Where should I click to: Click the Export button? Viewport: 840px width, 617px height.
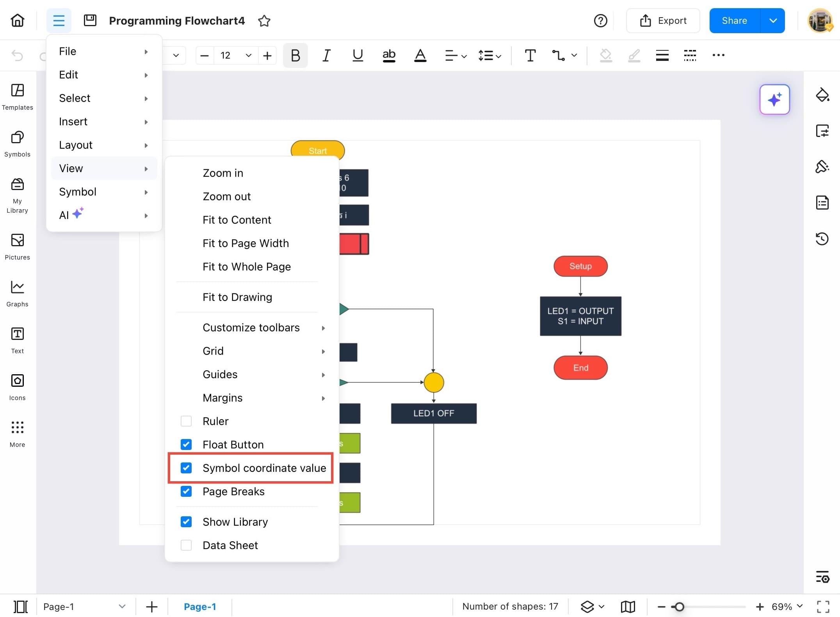663,21
